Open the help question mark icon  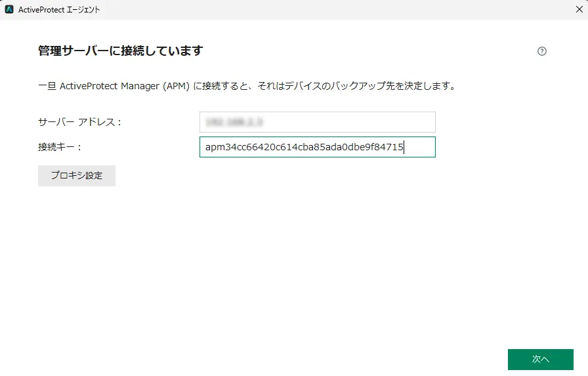click(541, 51)
